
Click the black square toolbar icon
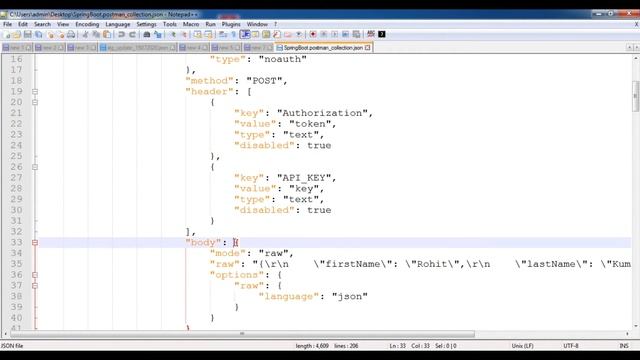[382, 34]
